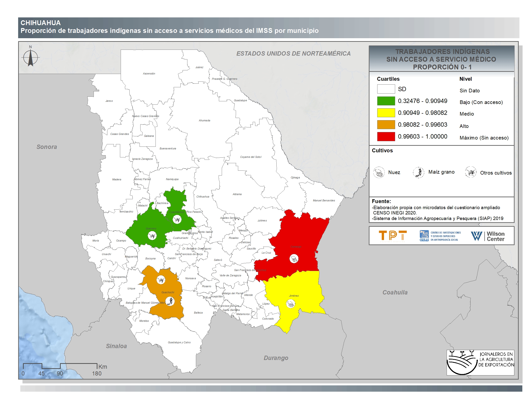Click the white SD legend swatch
The height and width of the screenshot is (411, 532).
click(x=386, y=89)
